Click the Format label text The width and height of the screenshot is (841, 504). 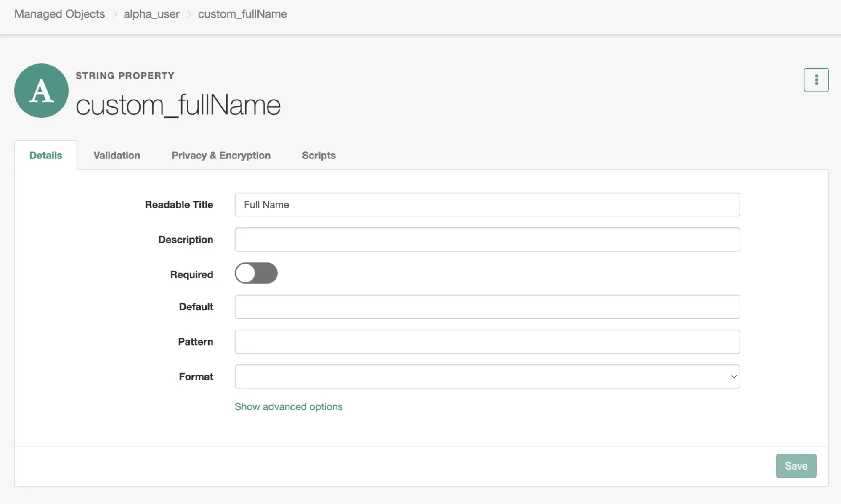coord(196,377)
